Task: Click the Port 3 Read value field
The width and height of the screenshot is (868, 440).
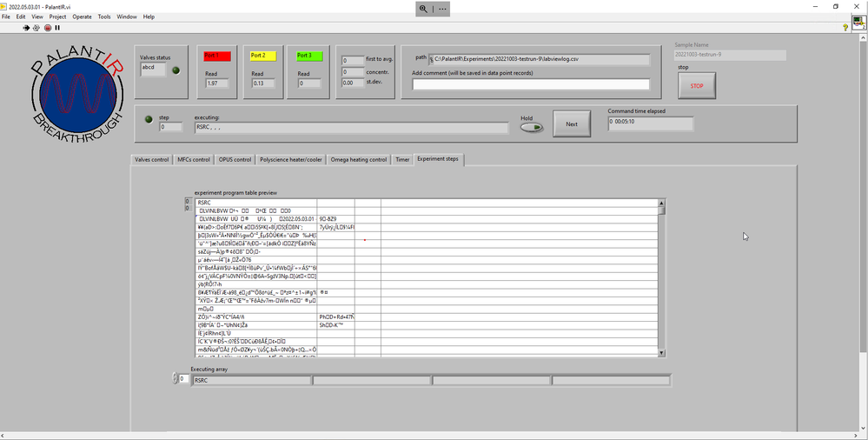Action: [309, 83]
